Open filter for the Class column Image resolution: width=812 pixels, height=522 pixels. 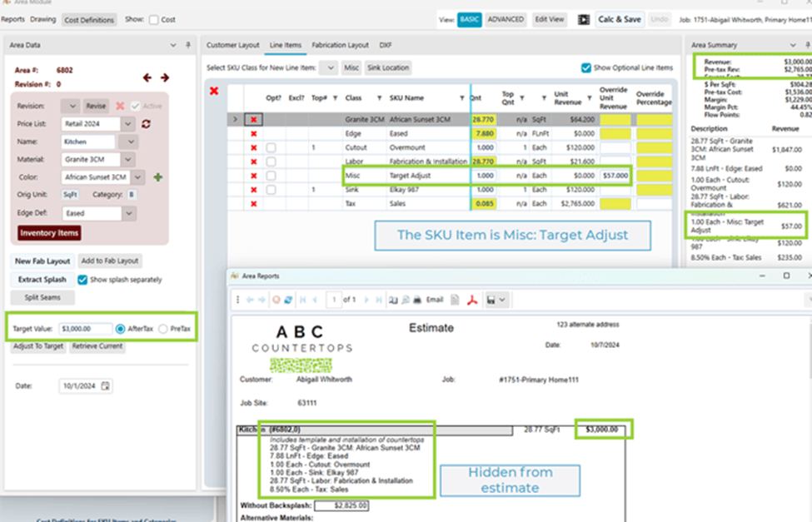[380, 98]
